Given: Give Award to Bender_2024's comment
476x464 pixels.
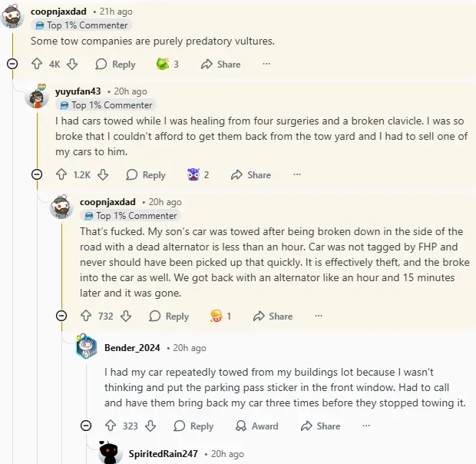Looking at the screenshot, I should click(x=257, y=426).
